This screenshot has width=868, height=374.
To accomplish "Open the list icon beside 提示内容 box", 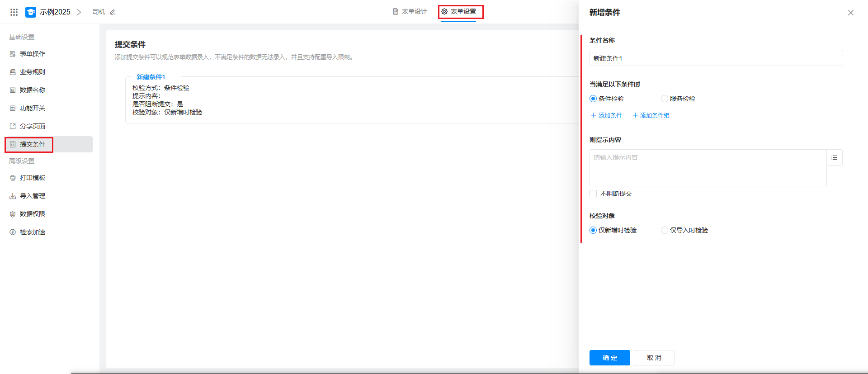I will [834, 157].
